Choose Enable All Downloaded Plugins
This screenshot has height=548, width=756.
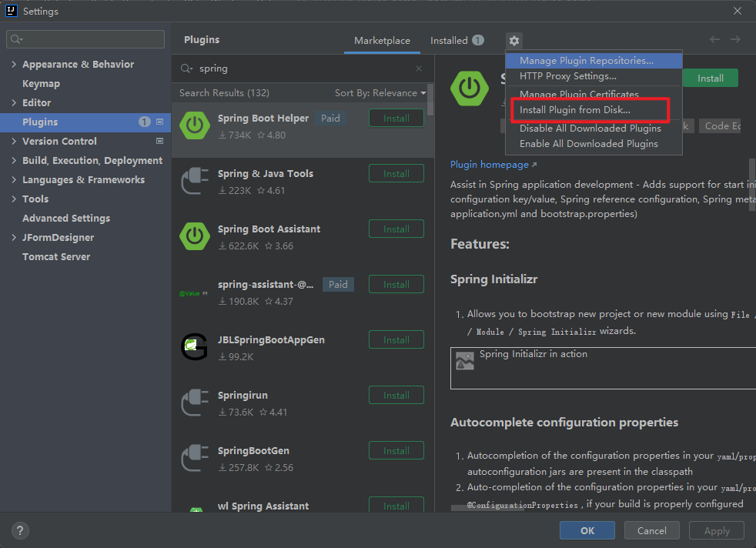click(594, 144)
